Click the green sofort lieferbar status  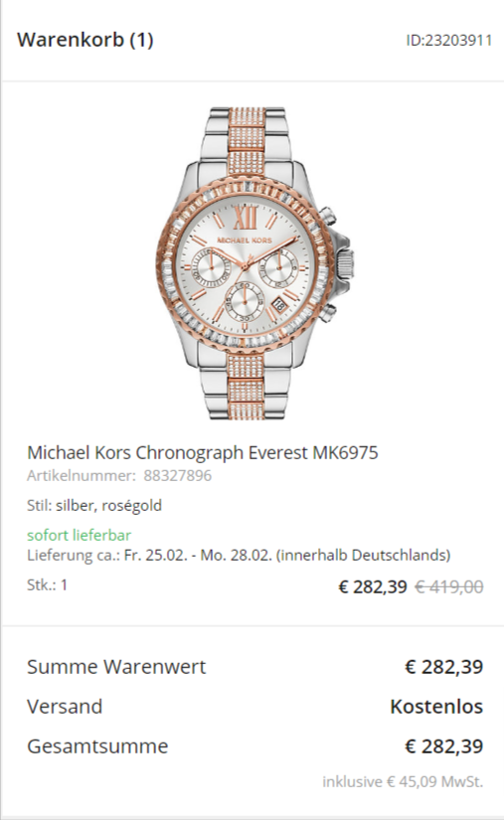[79, 535]
